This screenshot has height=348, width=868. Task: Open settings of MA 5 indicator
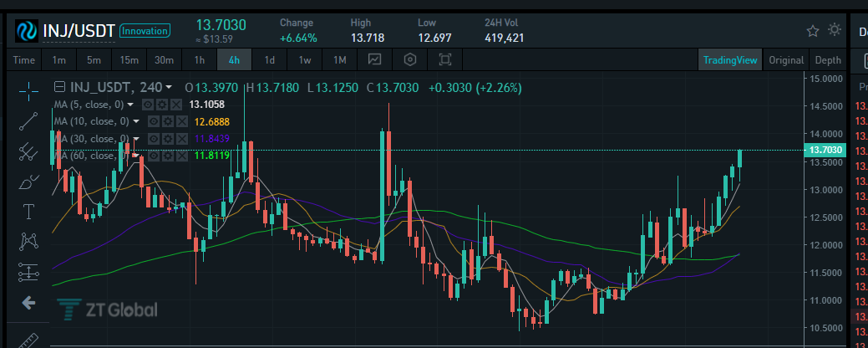[161, 105]
